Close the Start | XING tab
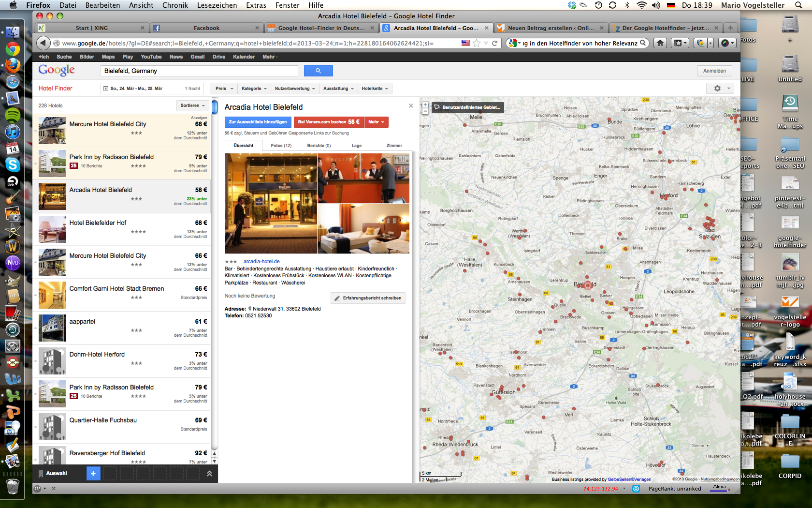 pos(143,28)
